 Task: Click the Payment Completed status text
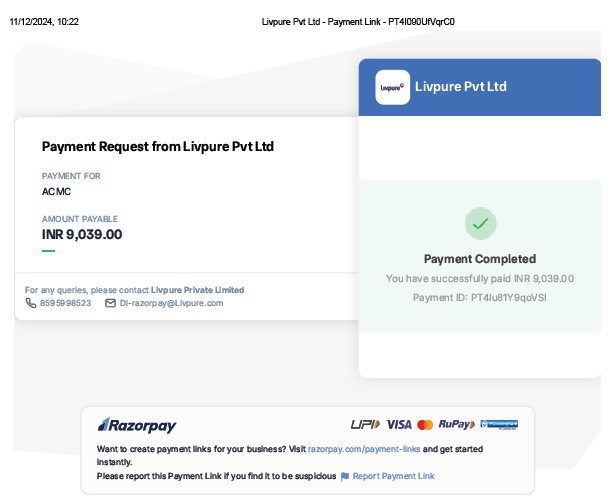click(480, 259)
